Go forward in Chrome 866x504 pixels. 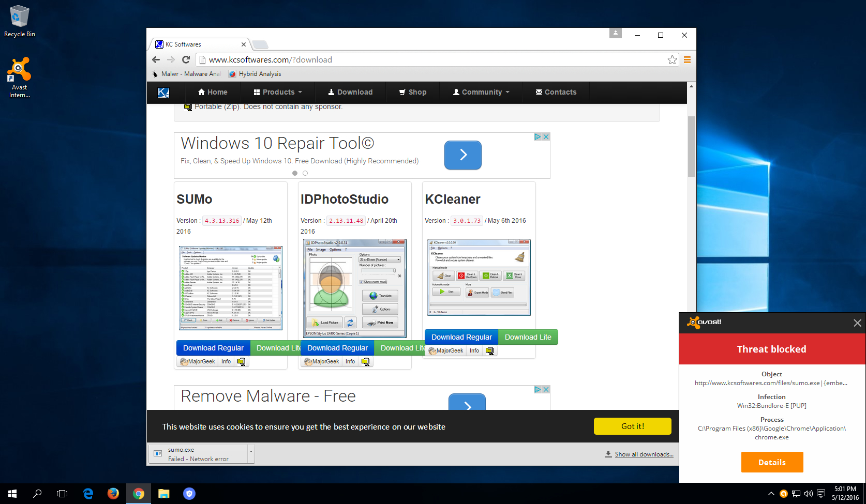[171, 59]
